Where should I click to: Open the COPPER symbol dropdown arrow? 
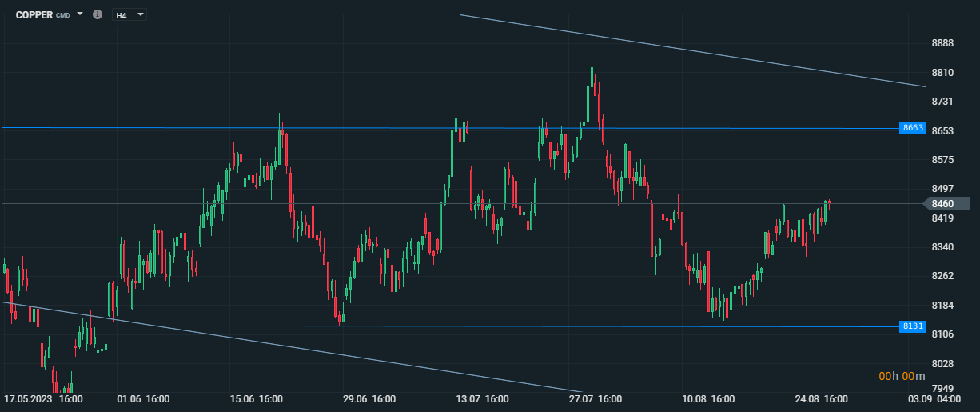[x=80, y=14]
